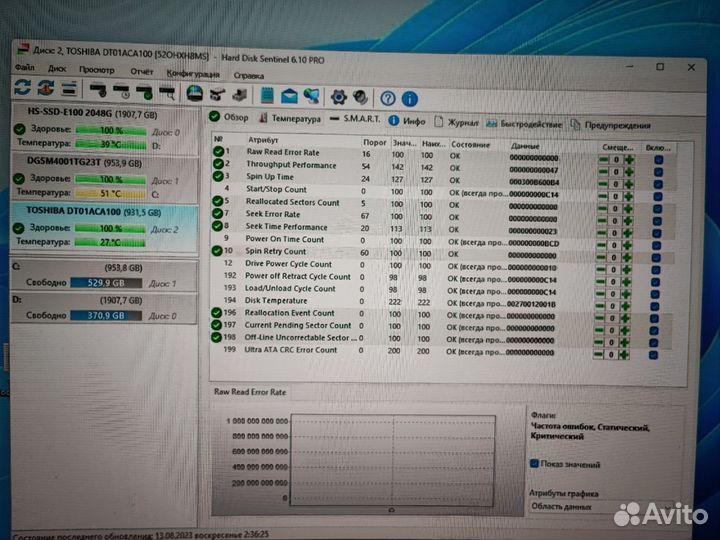Switch to the Журнал tab
This screenshot has width=720, height=540.
456,122
